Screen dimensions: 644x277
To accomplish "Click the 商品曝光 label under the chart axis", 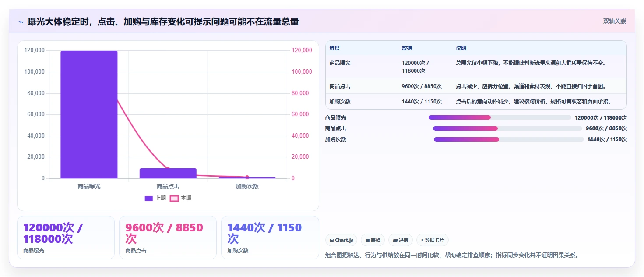I will 89,186.
